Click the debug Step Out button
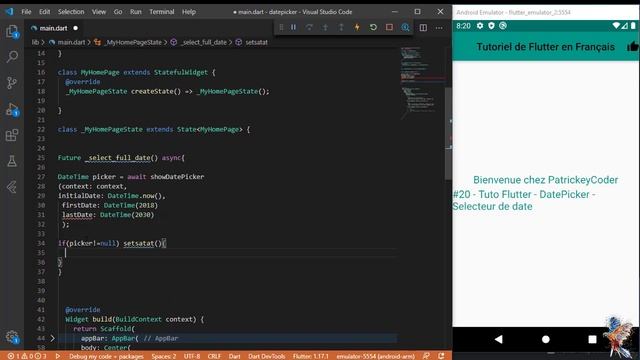This screenshot has width=640, height=360. point(341,27)
